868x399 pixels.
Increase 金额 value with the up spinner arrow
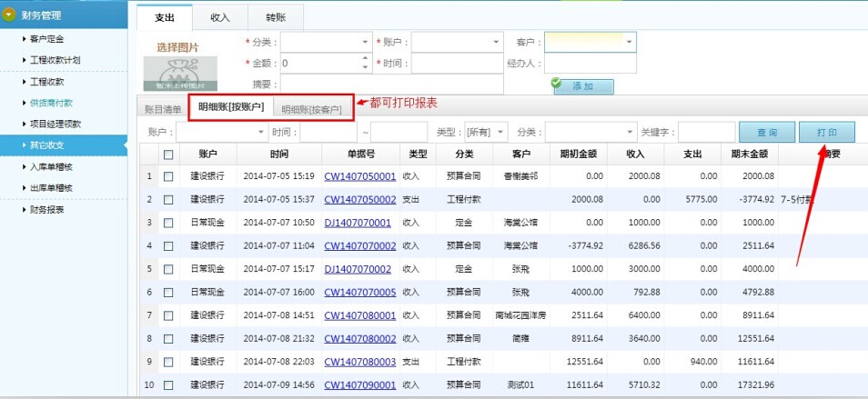[366, 60]
